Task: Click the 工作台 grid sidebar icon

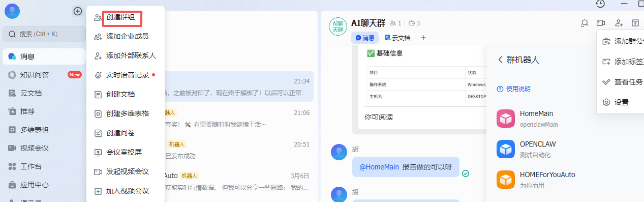Action: [12, 166]
